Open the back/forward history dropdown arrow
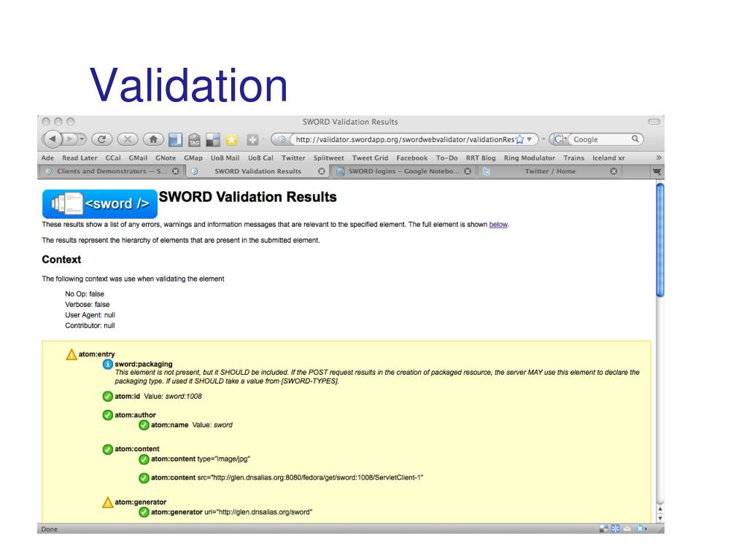The image size is (747, 560). (82, 139)
